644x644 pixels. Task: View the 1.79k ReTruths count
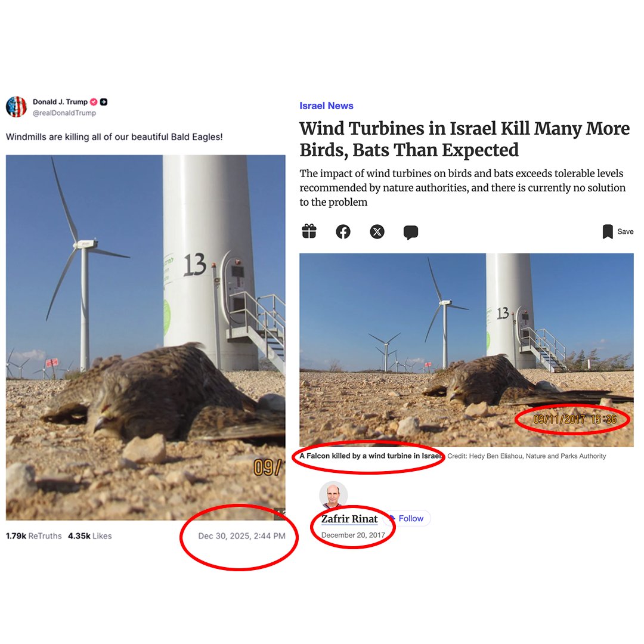pos(33,536)
